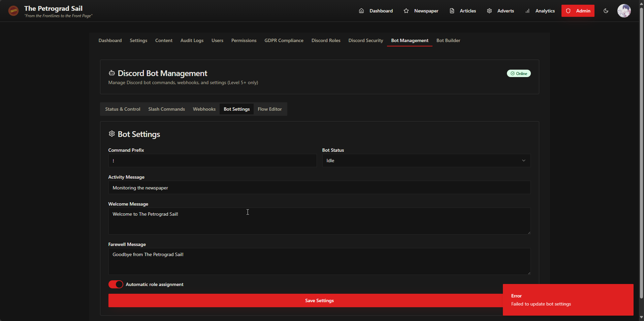644x321 pixels.
Task: Click the star icon beside Newspaper
Action: point(406,11)
